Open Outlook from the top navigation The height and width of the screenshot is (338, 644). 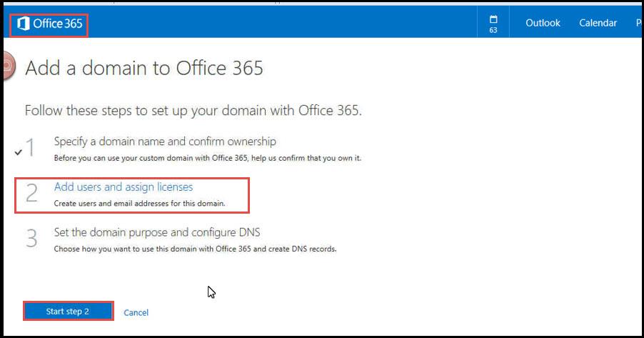pos(543,23)
